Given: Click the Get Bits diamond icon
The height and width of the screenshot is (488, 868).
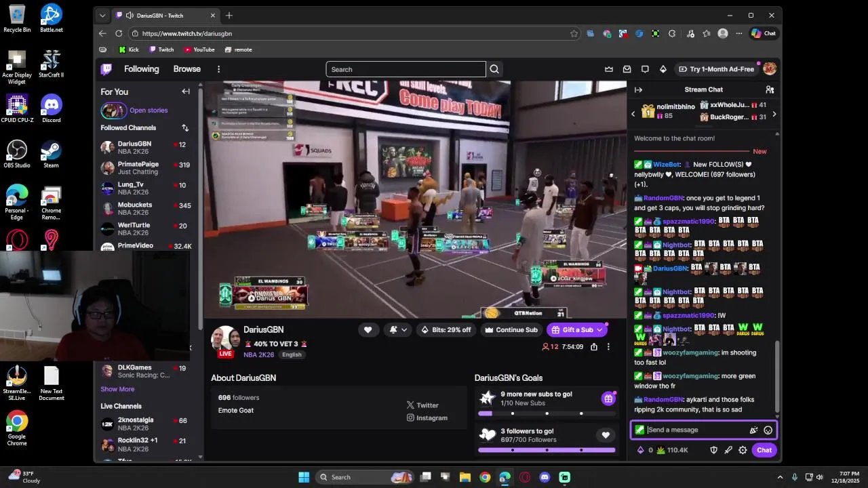Looking at the screenshot, I should click(663, 69).
